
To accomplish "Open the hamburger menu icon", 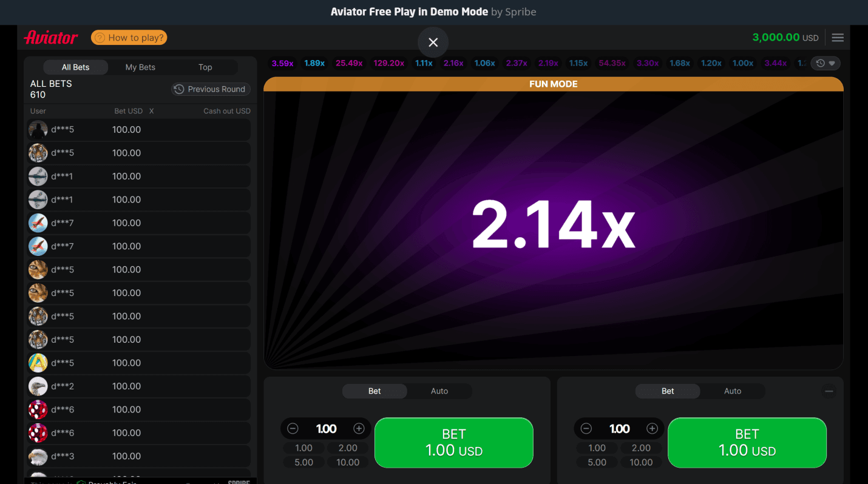I will [838, 38].
